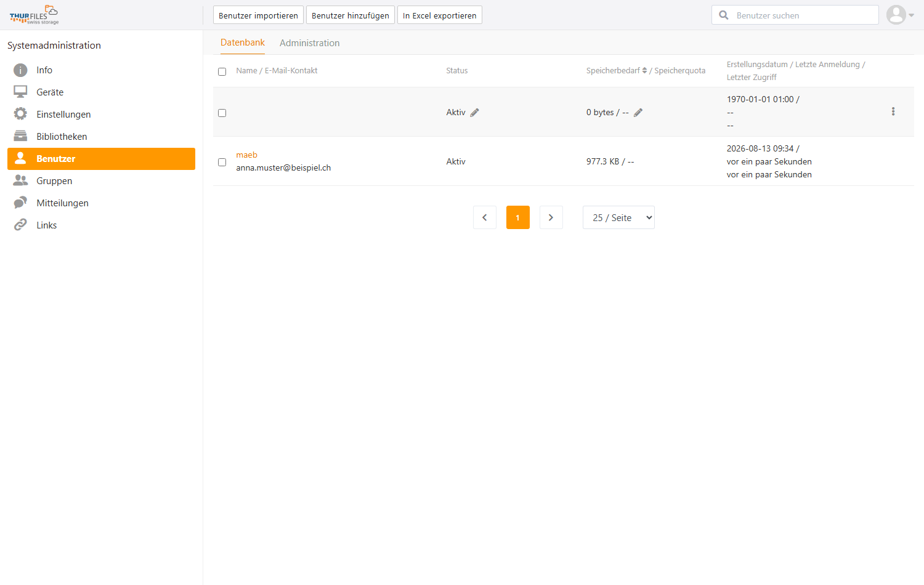Go to next page arrow
The image size is (924, 585).
(x=551, y=217)
